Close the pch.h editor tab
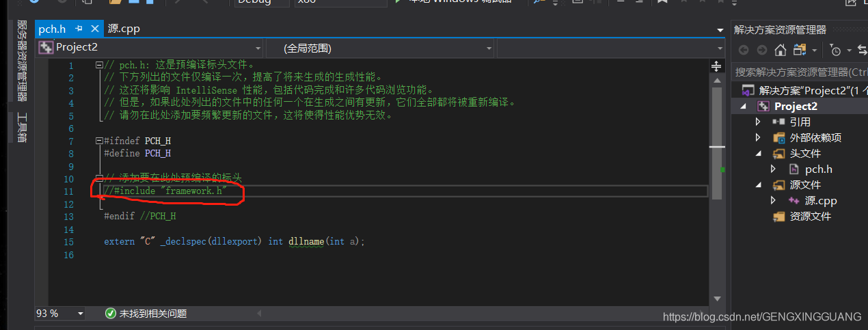868x330 pixels. pyautogui.click(x=94, y=29)
